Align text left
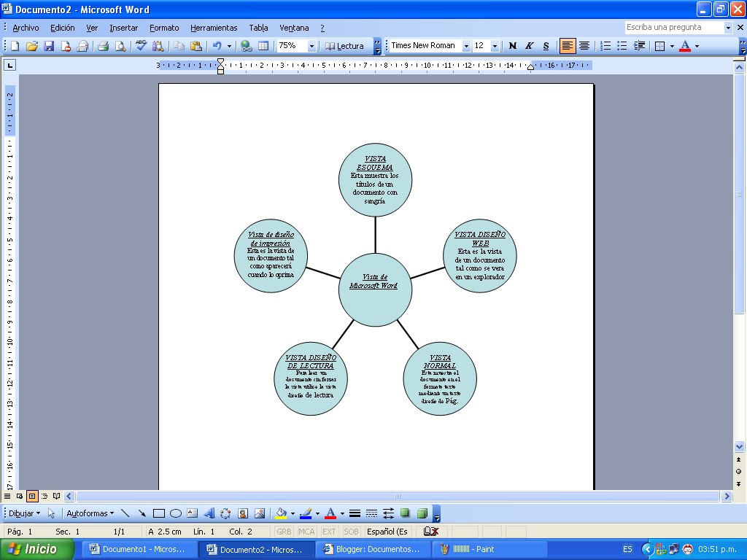 [x=567, y=46]
